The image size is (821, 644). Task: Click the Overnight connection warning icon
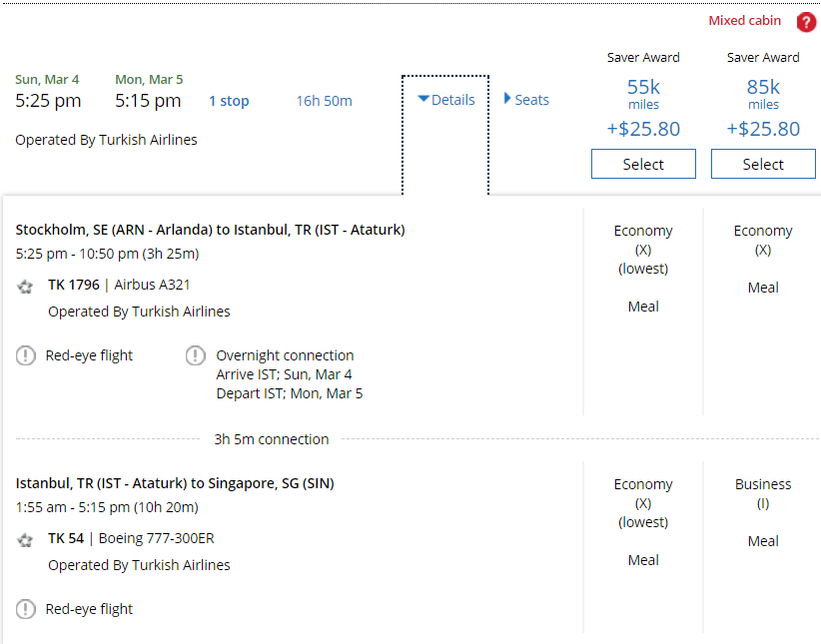pos(196,355)
